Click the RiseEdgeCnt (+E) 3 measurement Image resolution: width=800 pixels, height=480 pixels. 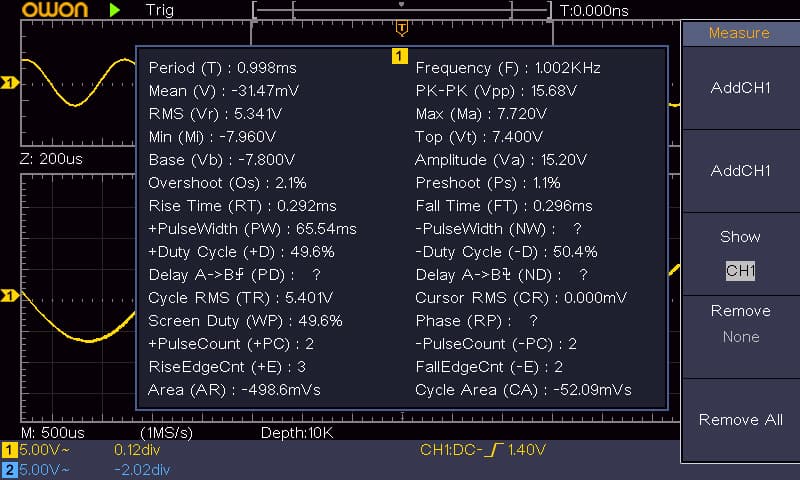coord(228,366)
